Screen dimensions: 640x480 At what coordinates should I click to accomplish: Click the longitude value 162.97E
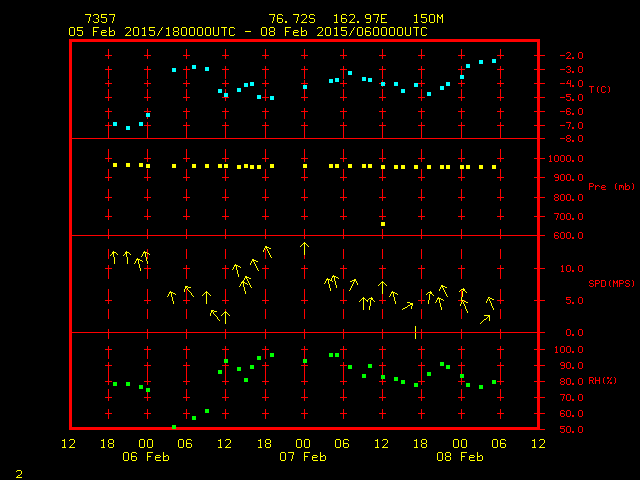[355, 19]
